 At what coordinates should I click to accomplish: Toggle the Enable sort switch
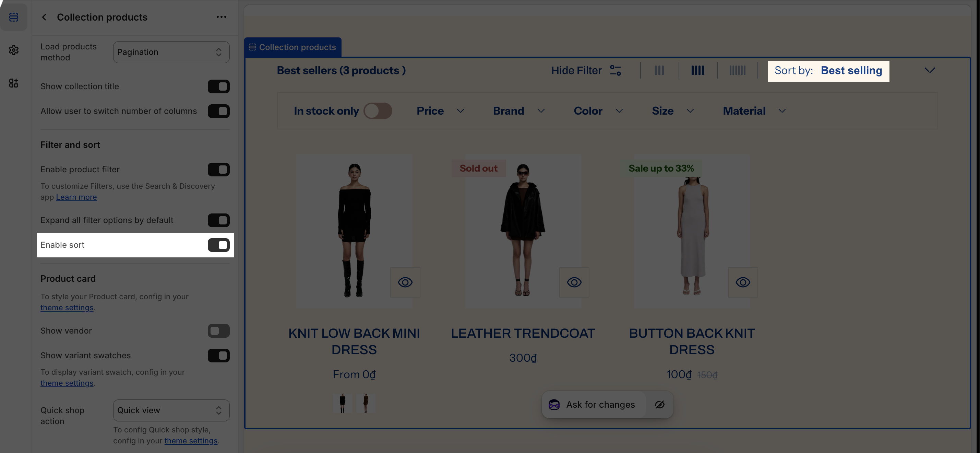[x=218, y=245]
